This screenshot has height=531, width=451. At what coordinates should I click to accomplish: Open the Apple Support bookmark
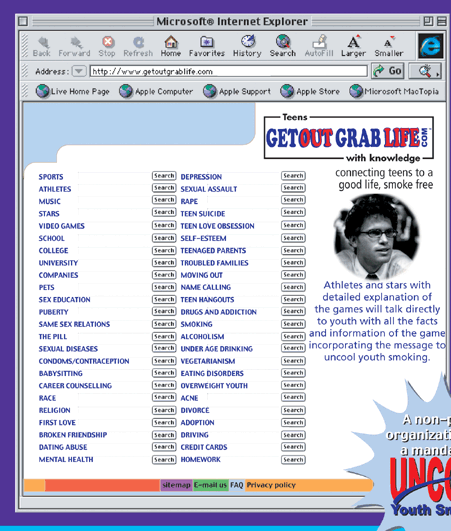click(x=237, y=91)
